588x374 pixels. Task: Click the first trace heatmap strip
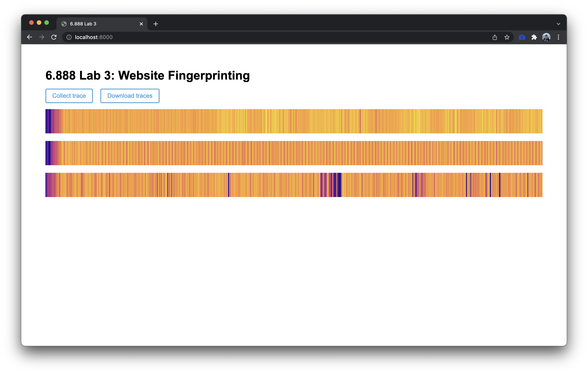pyautogui.click(x=294, y=121)
